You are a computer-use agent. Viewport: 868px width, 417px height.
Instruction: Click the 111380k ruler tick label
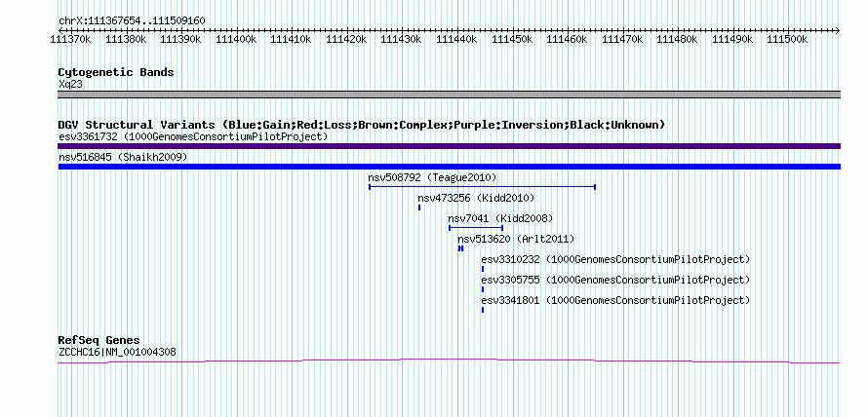(x=126, y=39)
